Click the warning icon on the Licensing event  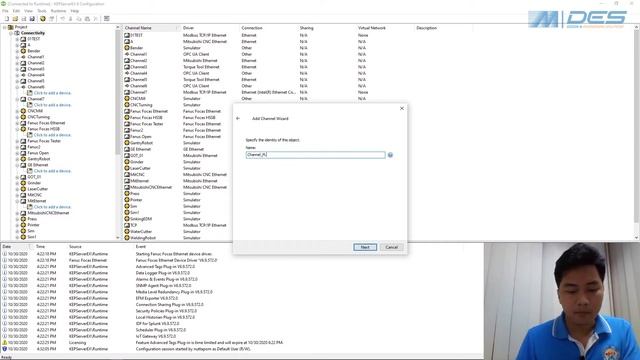(4, 342)
